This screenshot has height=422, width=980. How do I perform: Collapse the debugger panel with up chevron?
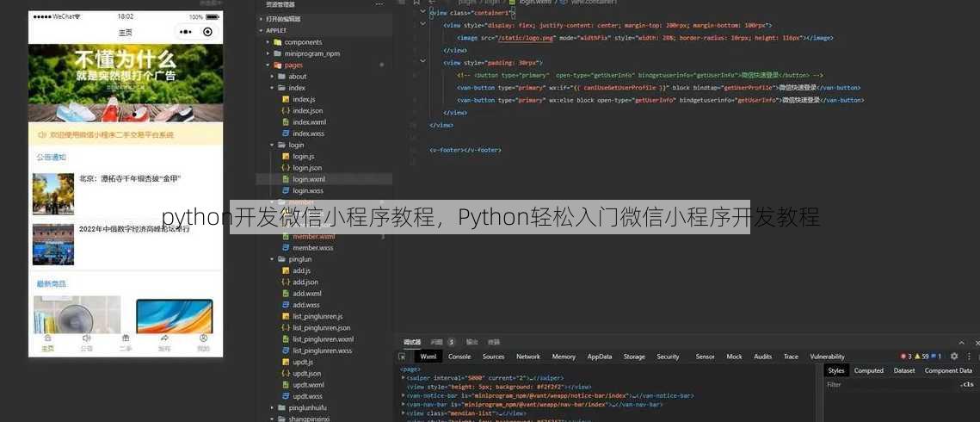(x=962, y=342)
